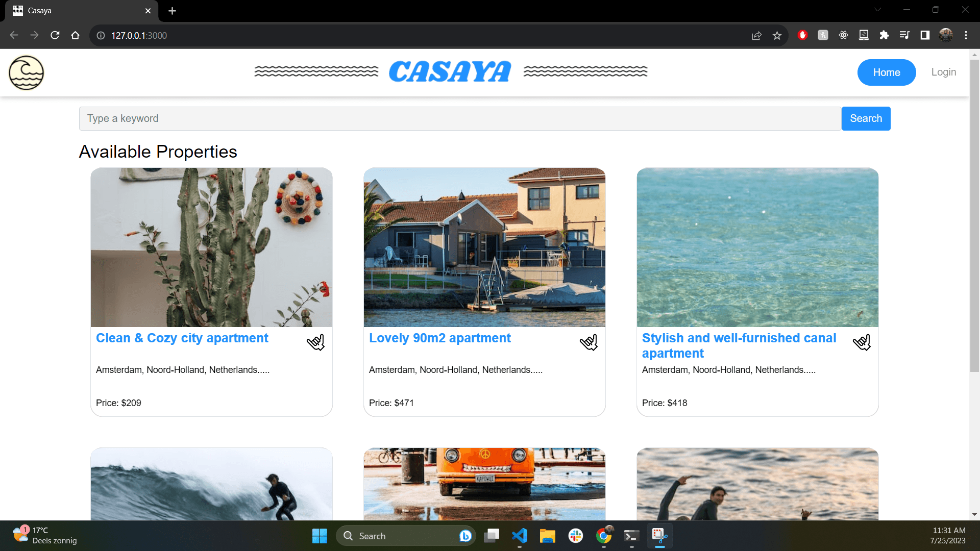This screenshot has height=551, width=980.
Task: Open Chrome three-dot menu
Action: point(966,35)
